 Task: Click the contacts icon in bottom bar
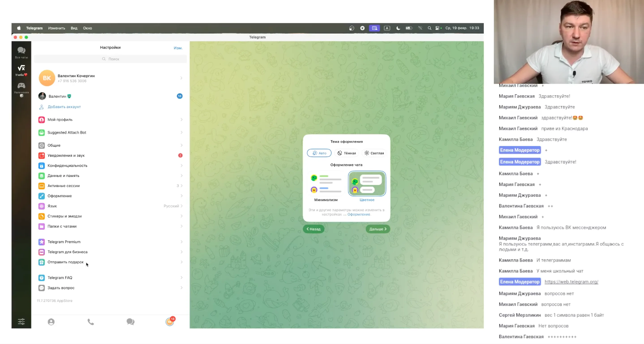(x=51, y=322)
